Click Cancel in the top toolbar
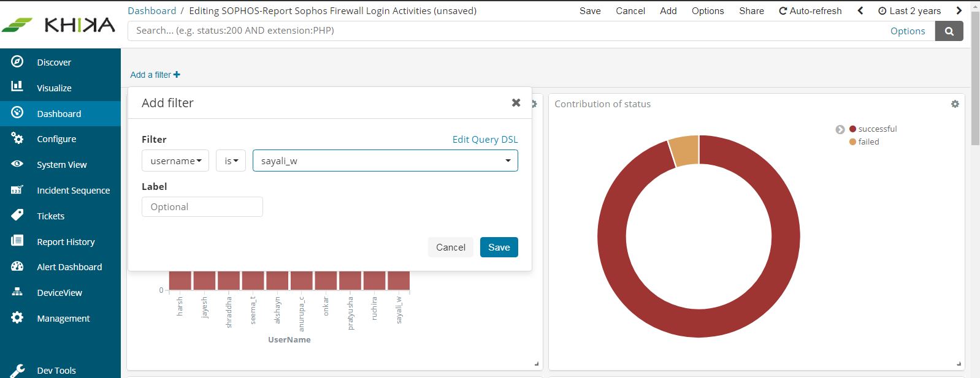The image size is (980, 378). coord(630,10)
